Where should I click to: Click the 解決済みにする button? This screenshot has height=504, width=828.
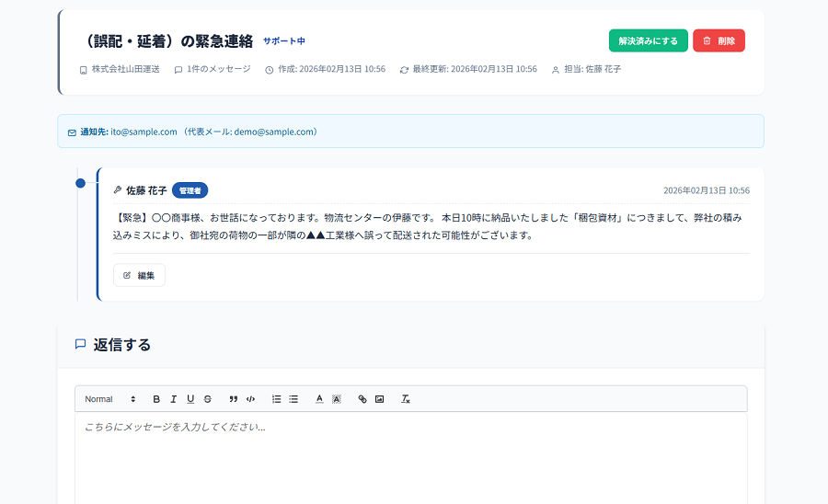(x=648, y=41)
